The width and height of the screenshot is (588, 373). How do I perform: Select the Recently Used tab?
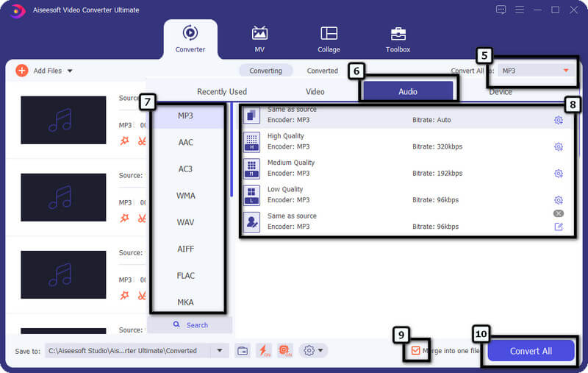(x=221, y=92)
